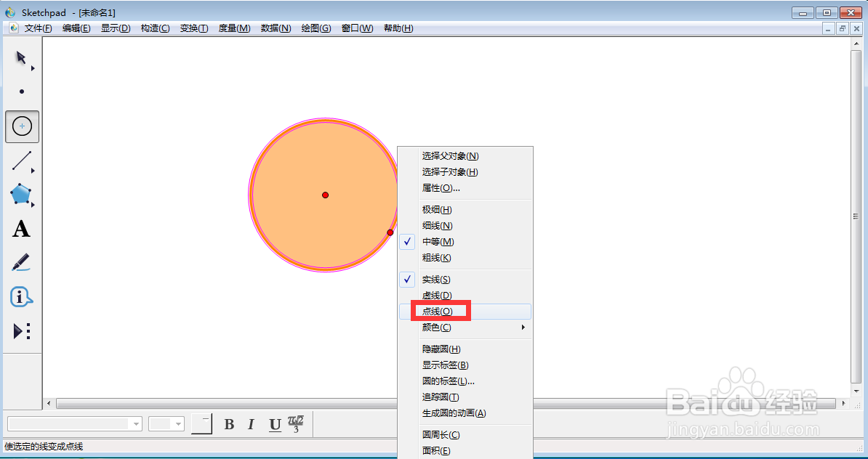Expand the Polygon tool flyout triangle
The image size is (868, 459).
(x=33, y=205)
